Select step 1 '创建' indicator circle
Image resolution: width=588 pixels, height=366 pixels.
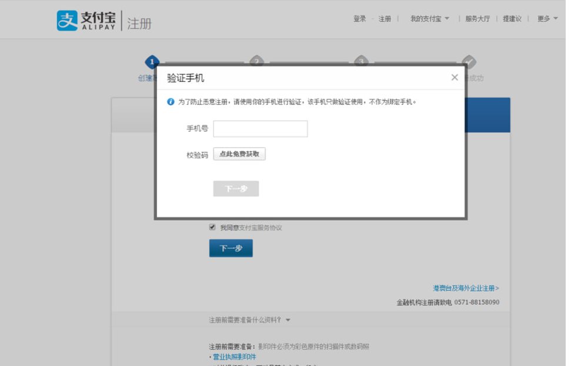tap(152, 61)
